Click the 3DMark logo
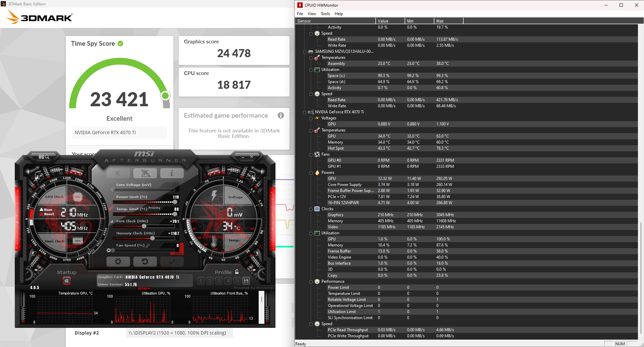 (x=40, y=17)
